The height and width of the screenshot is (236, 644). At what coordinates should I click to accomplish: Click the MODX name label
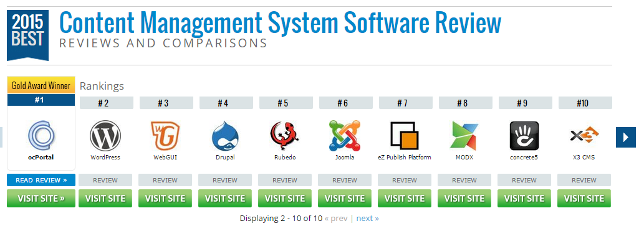coord(464,157)
